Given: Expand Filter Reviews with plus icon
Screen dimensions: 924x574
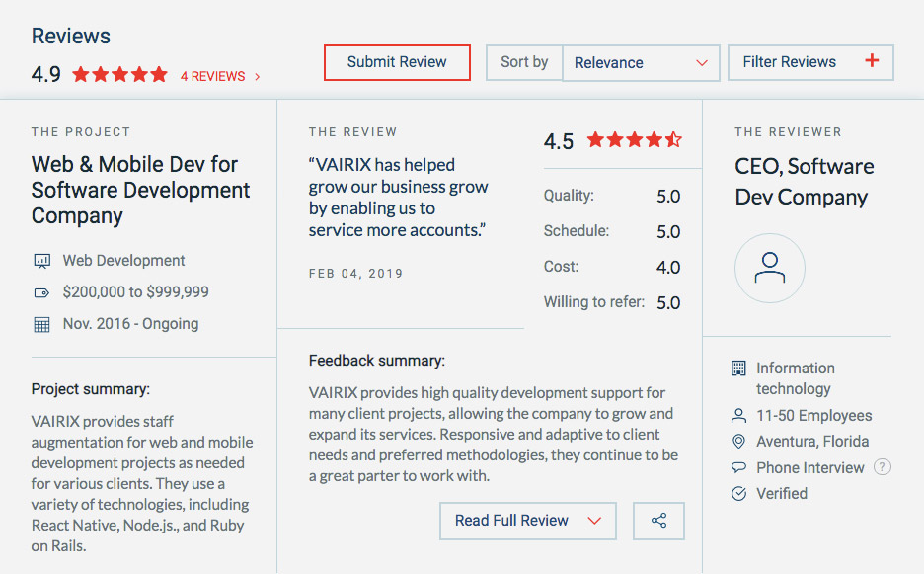Looking at the screenshot, I should tap(810, 62).
